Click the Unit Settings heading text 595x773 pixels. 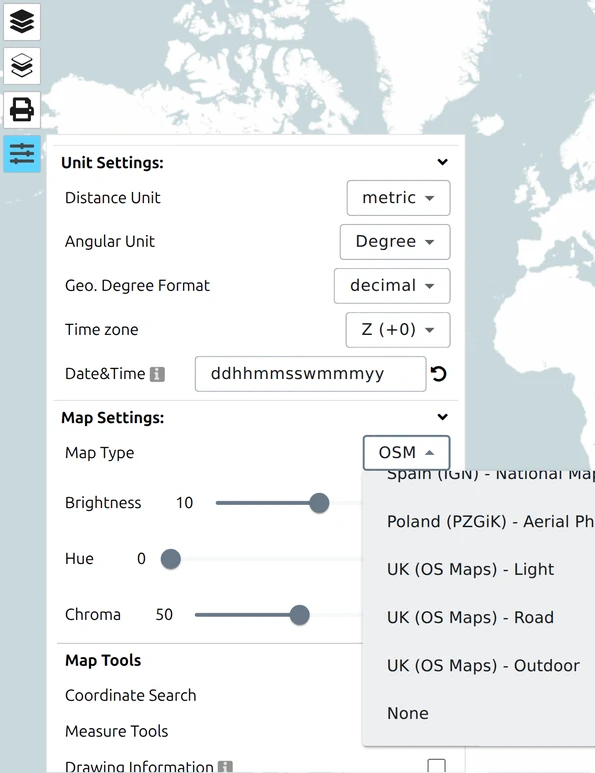[x=112, y=163]
